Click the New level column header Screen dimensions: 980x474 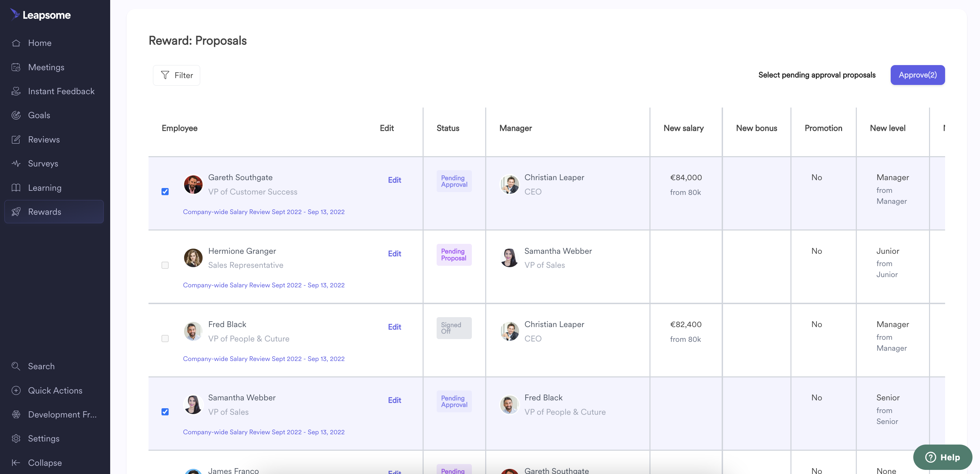pyautogui.click(x=888, y=128)
